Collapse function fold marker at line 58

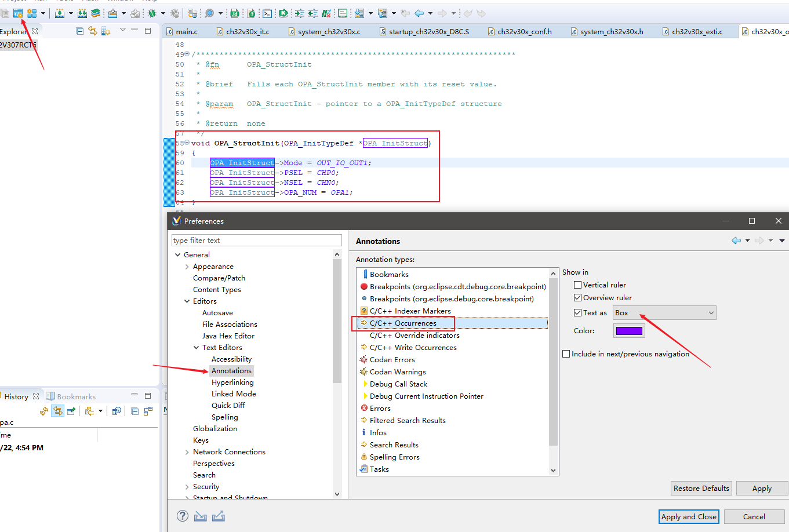coord(187,143)
